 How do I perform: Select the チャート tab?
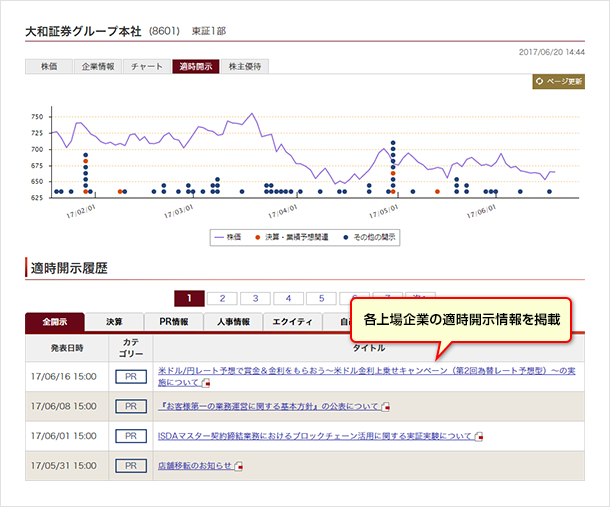146,67
